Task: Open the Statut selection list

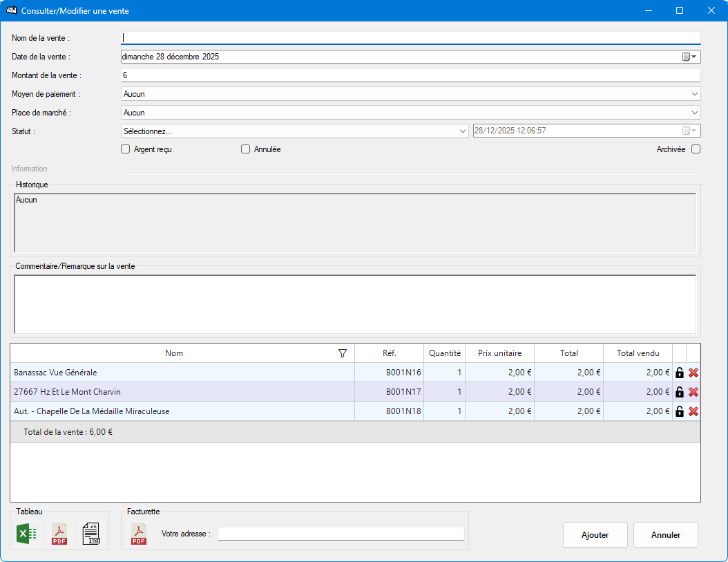Action: 462,131
